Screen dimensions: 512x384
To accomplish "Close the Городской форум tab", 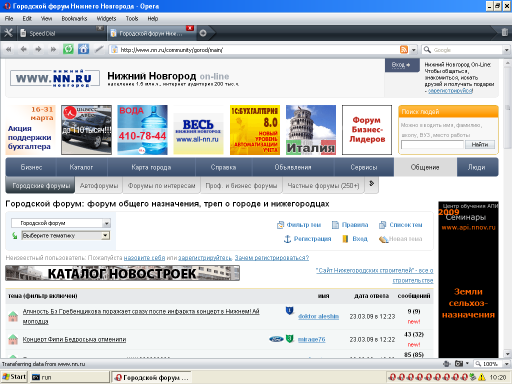I will tap(190, 28).
